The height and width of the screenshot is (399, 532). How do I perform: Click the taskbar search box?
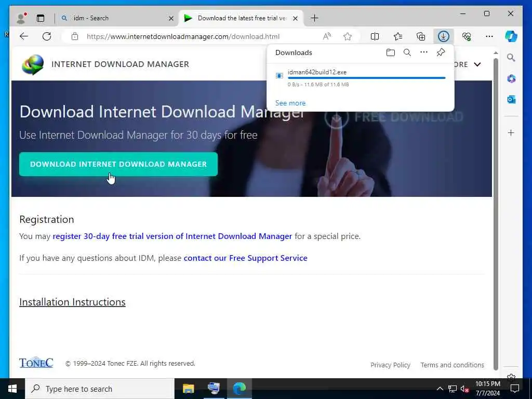coord(99,389)
